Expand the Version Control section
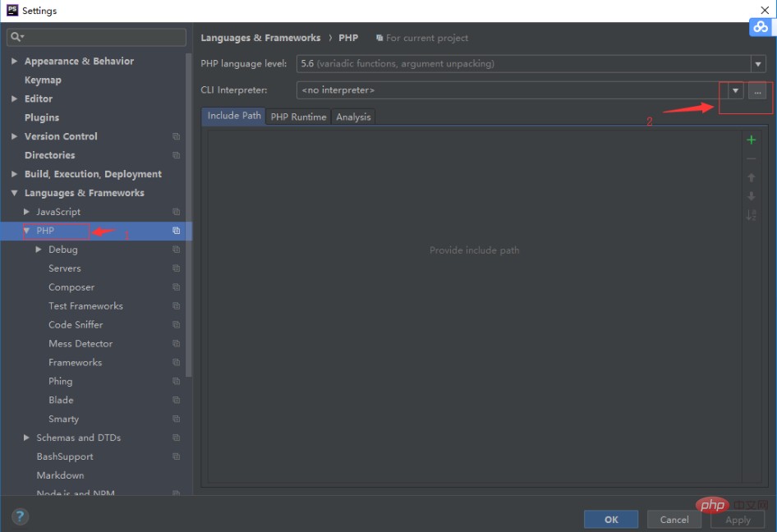 14,136
